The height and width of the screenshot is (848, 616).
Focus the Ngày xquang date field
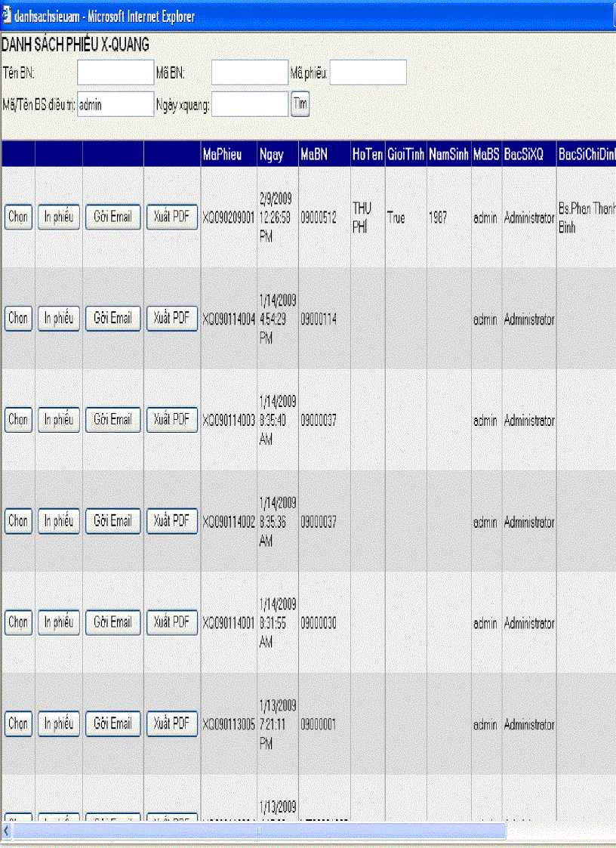pos(250,105)
